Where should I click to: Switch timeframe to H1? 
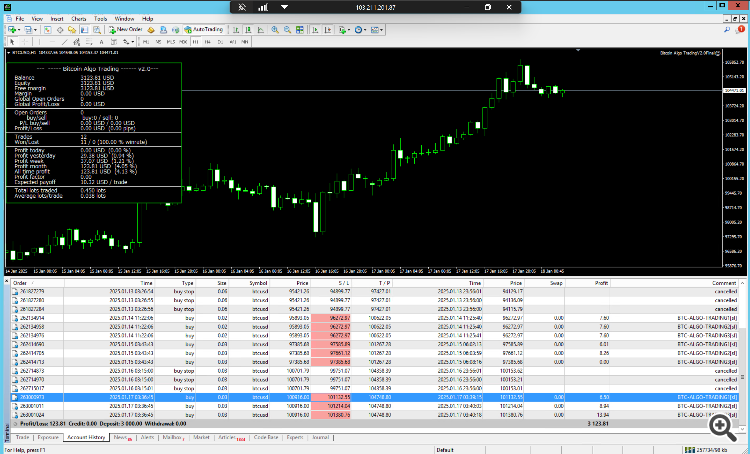pos(196,42)
